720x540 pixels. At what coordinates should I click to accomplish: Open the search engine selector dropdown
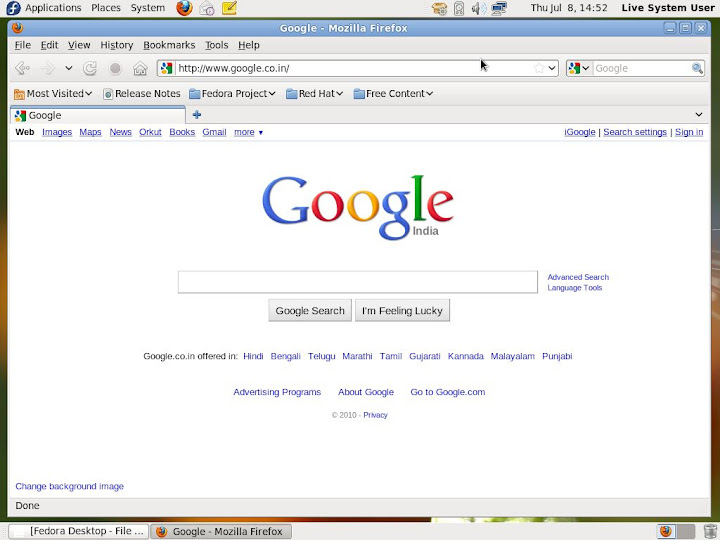coord(579,68)
